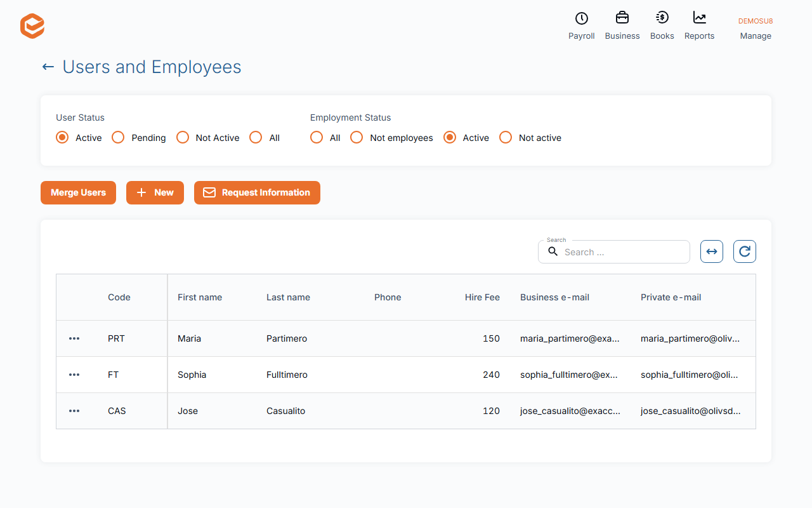Click the Request Information button
Screen dimensions: 812x508
click(257, 192)
